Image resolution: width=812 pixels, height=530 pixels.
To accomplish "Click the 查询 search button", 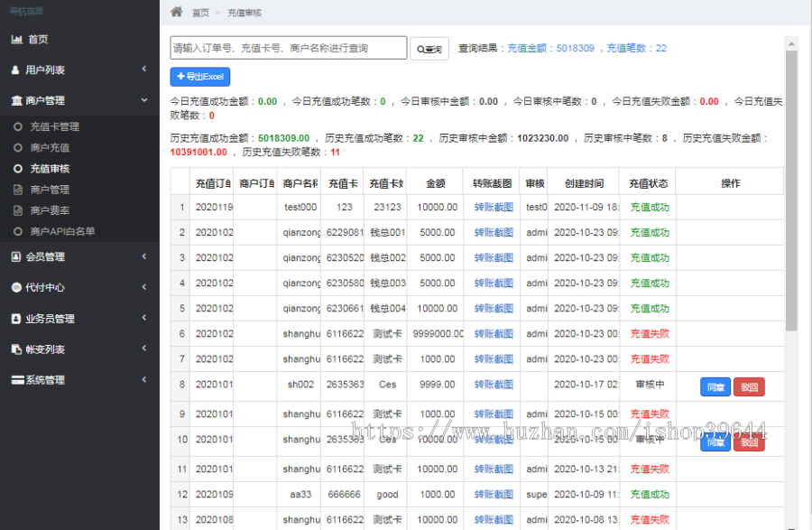I will pos(429,49).
